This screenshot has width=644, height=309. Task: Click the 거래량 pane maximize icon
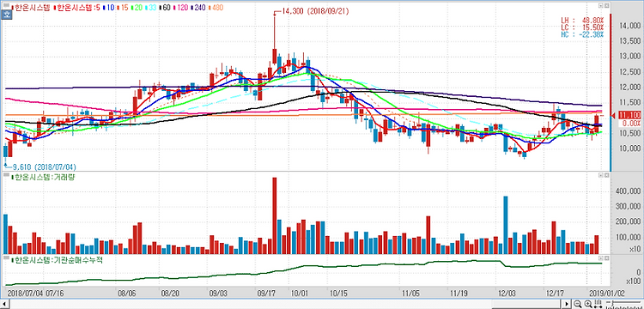click(606, 175)
